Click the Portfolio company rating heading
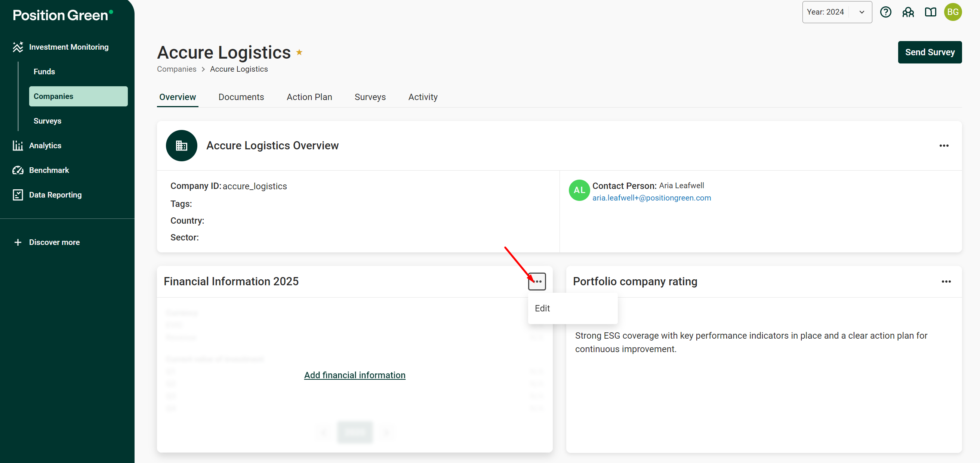The image size is (980, 463). click(x=635, y=281)
